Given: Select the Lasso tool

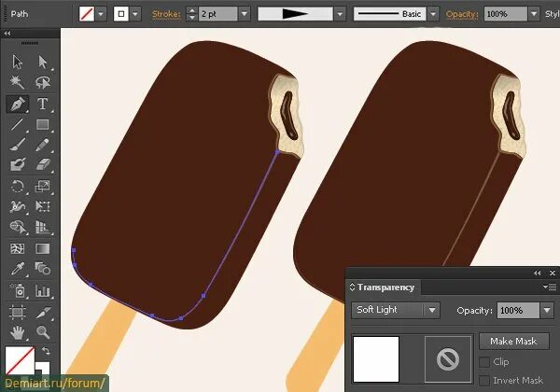Looking at the screenshot, I should pos(43,82).
